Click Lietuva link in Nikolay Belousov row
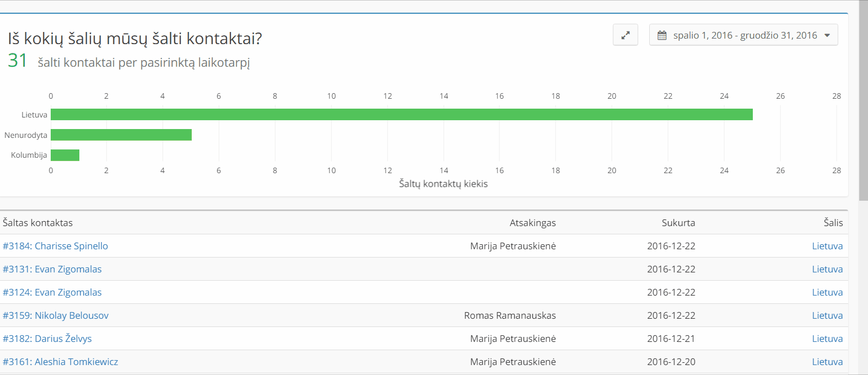The width and height of the screenshot is (868, 375). tap(827, 315)
